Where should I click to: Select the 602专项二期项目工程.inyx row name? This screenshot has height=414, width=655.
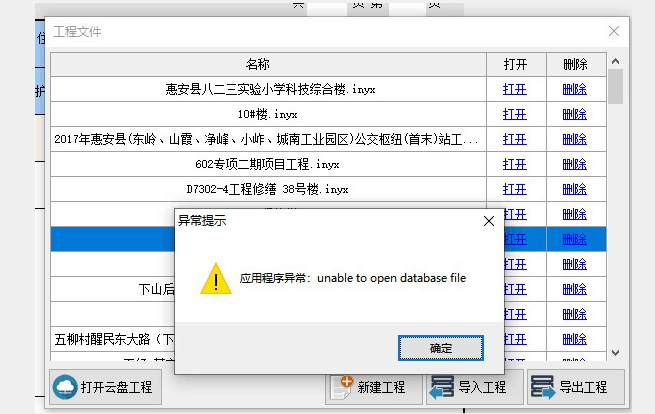tap(268, 164)
